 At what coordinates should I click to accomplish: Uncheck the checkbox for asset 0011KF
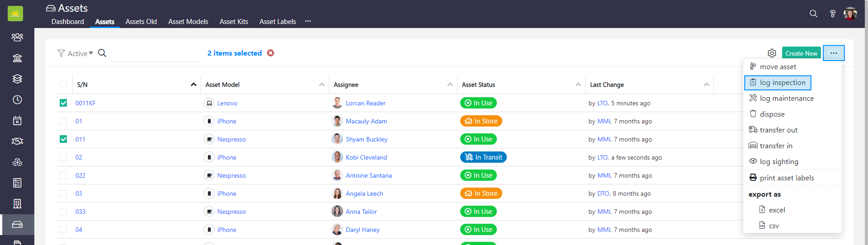click(x=63, y=103)
